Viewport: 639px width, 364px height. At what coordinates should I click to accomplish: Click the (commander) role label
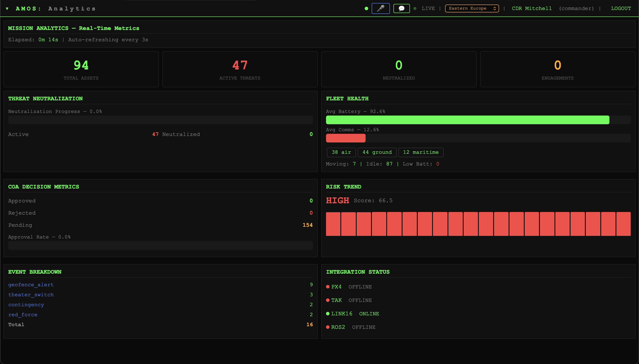[576, 8]
